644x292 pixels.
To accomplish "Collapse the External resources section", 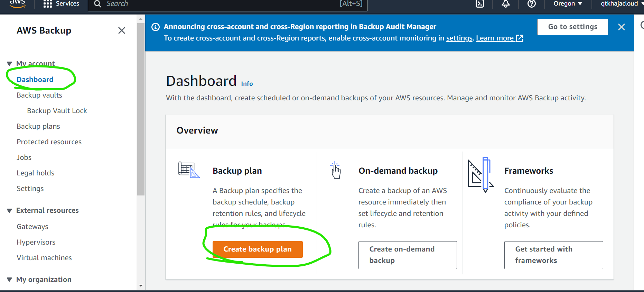I will click(9, 210).
